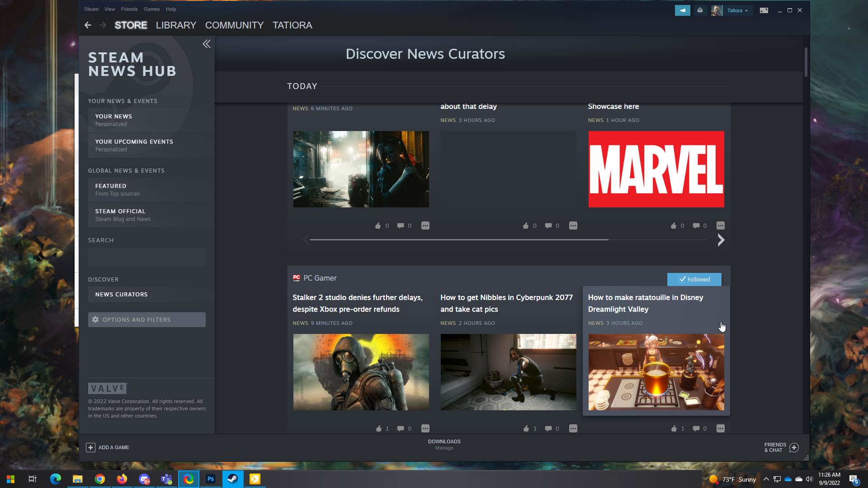Open the Friends menu
The image size is (868, 488).
129,9
